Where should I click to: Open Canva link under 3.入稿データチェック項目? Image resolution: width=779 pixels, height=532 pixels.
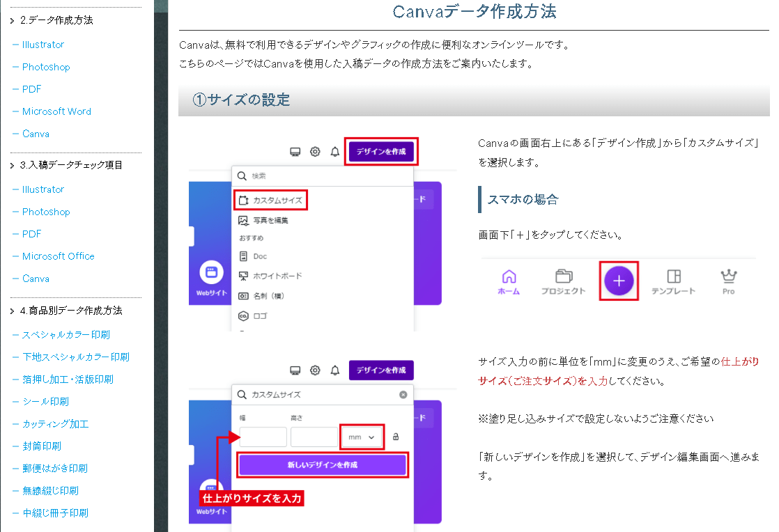(x=36, y=279)
